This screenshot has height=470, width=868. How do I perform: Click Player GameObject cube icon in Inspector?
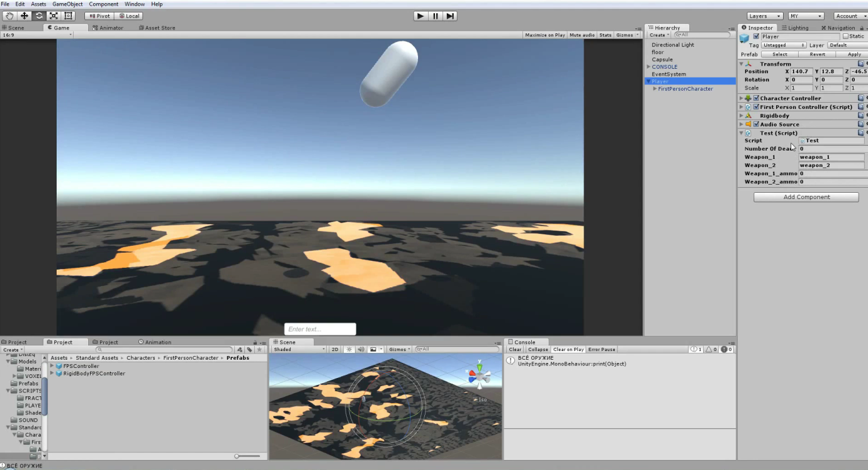pos(745,38)
